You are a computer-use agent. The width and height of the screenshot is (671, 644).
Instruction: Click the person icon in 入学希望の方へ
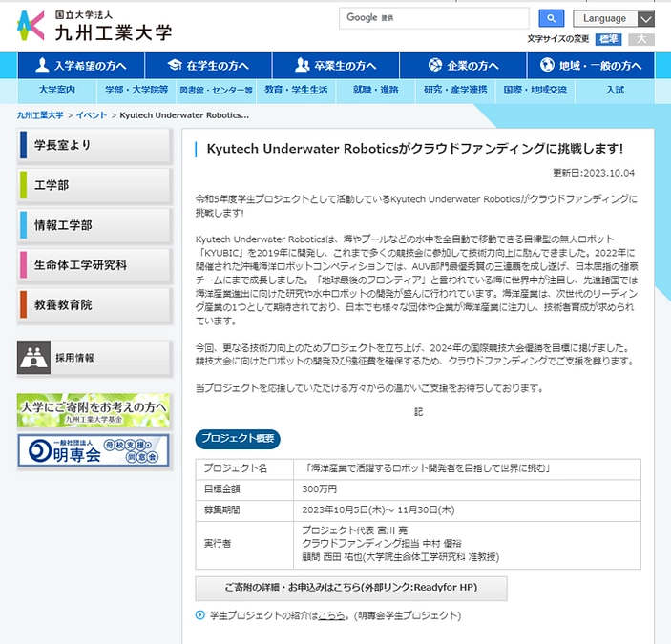click(42, 65)
